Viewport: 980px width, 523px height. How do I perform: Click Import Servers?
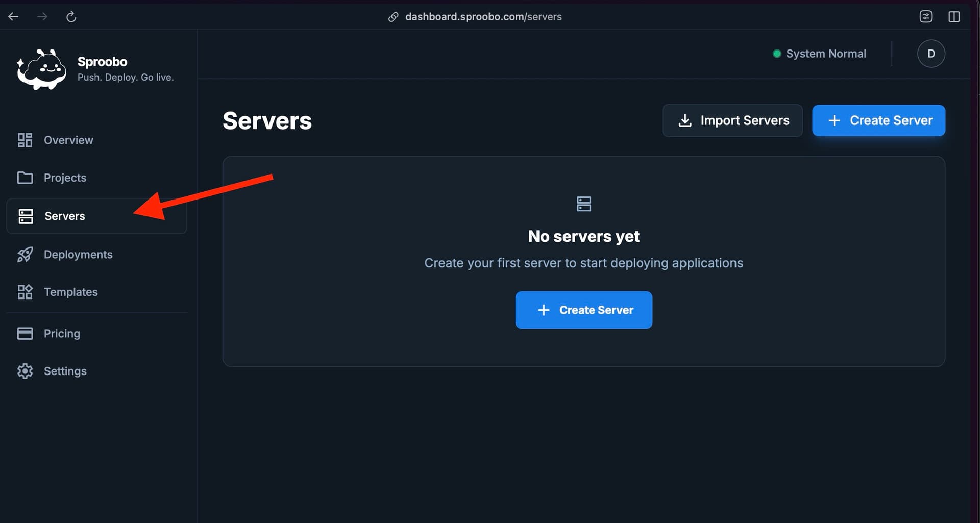pyautogui.click(x=732, y=120)
